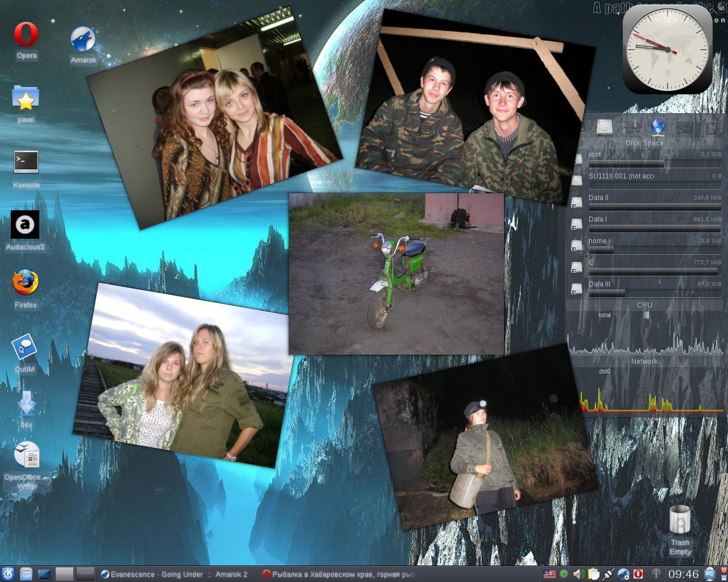Open the Konsole terminal icon
Viewport: 728px width, 582px height.
26,163
